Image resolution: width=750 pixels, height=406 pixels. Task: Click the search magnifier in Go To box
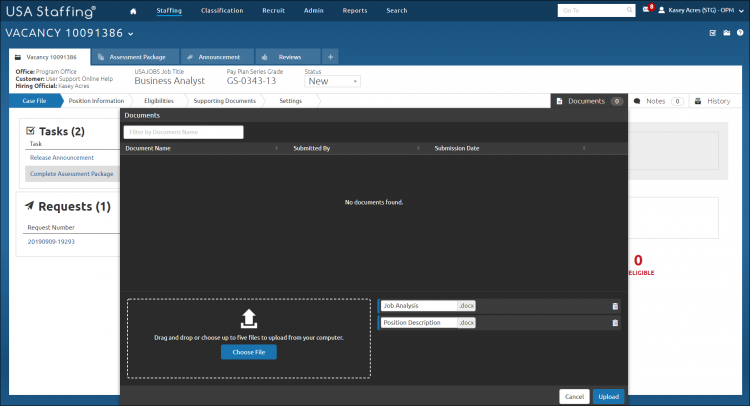629,10
